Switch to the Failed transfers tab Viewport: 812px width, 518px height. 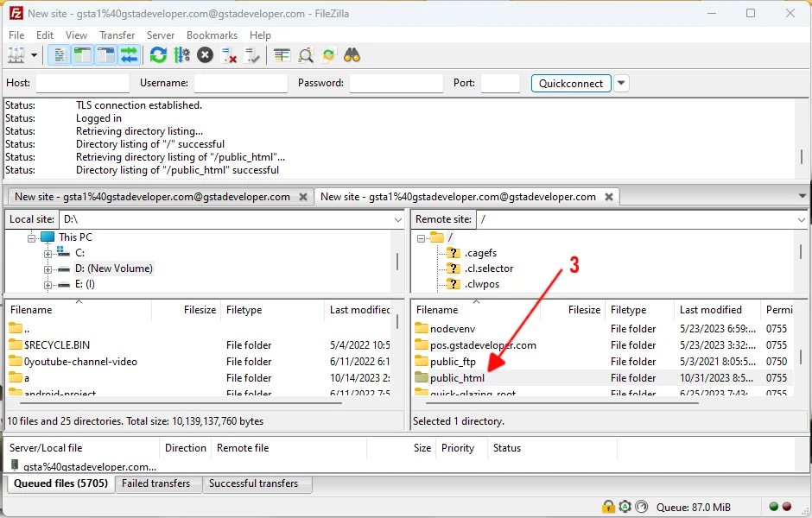tap(156, 483)
